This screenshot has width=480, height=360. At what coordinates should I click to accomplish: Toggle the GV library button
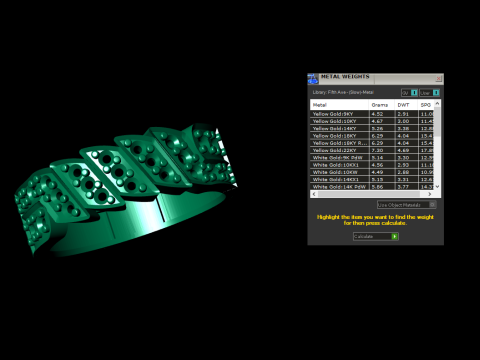click(409, 93)
